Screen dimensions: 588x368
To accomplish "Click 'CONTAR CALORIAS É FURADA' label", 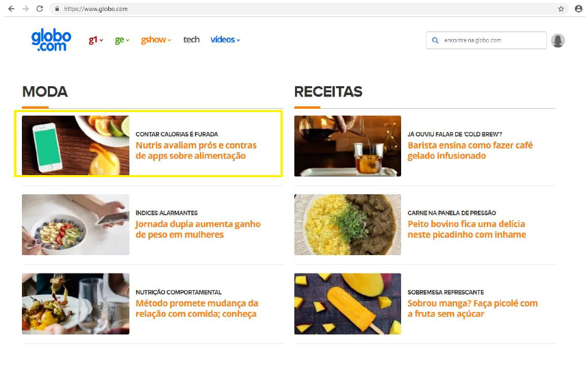I will click(177, 134).
